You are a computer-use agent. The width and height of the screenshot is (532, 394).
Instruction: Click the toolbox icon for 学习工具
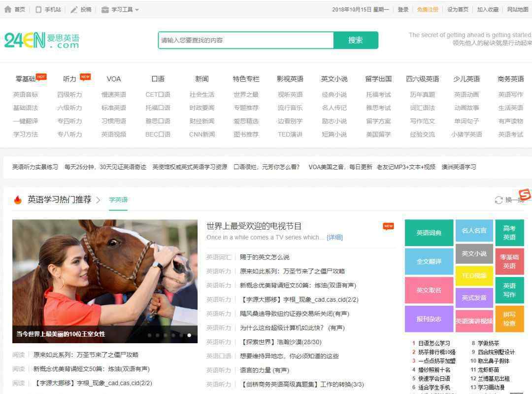click(x=105, y=9)
